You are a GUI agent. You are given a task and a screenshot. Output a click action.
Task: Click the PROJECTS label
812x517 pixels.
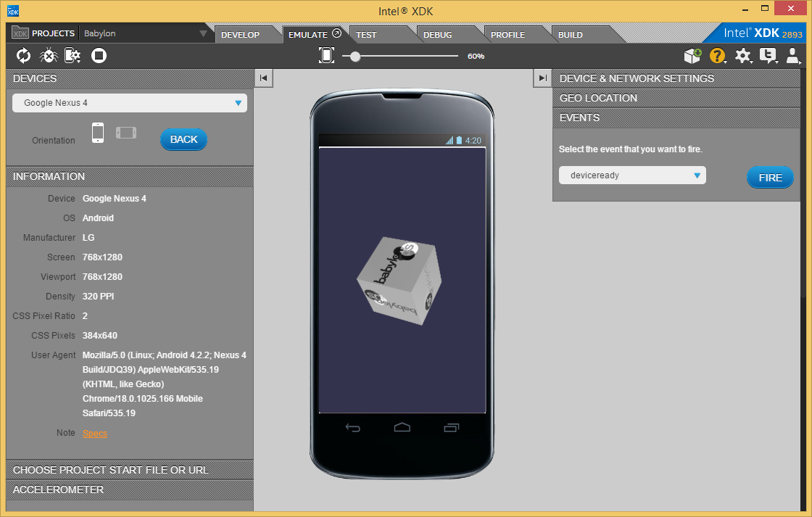[54, 33]
